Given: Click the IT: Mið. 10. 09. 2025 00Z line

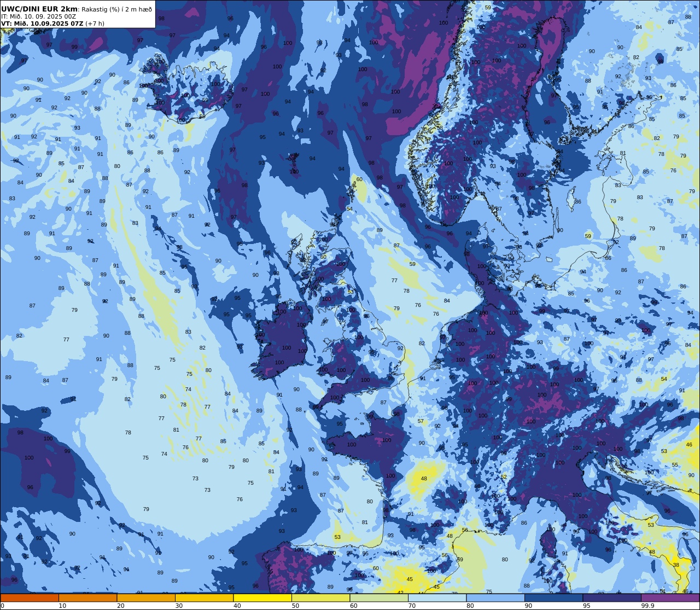Looking at the screenshot, I should point(39,16).
